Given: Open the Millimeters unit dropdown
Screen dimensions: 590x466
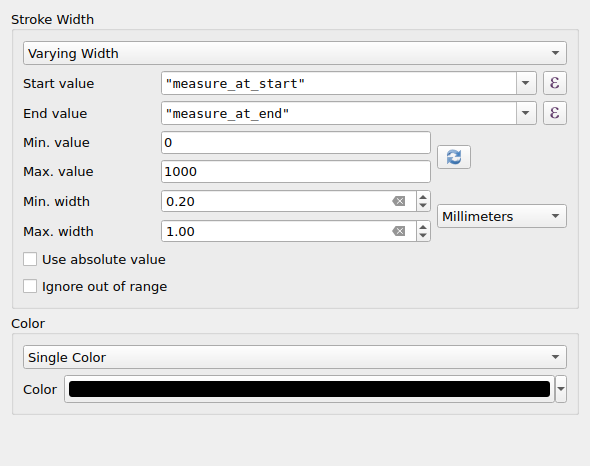Looking at the screenshot, I should [502, 216].
